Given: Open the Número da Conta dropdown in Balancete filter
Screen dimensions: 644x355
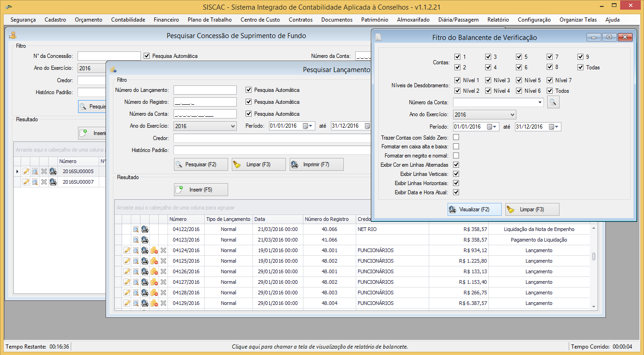Looking at the screenshot, I should pos(539,102).
